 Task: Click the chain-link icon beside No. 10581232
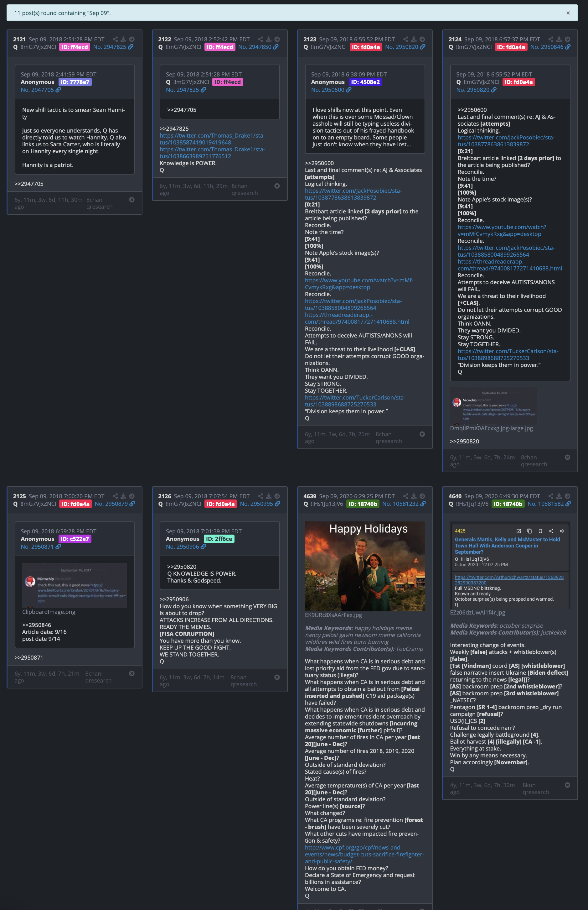[423, 504]
